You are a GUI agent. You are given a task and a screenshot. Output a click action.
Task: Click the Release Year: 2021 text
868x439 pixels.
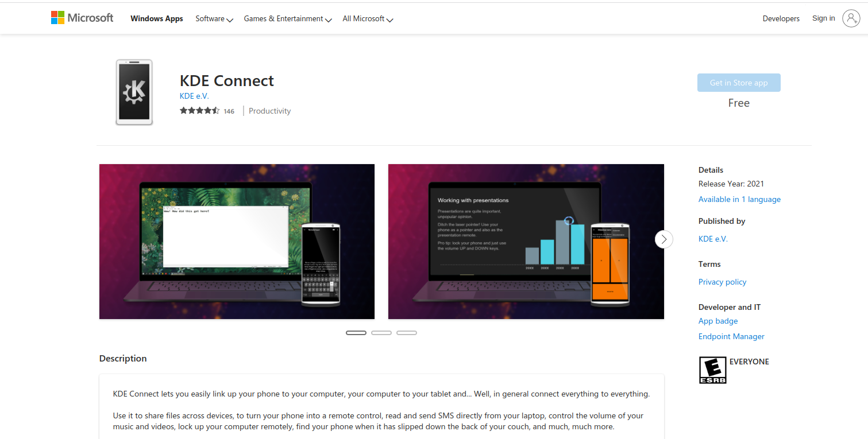tap(731, 184)
